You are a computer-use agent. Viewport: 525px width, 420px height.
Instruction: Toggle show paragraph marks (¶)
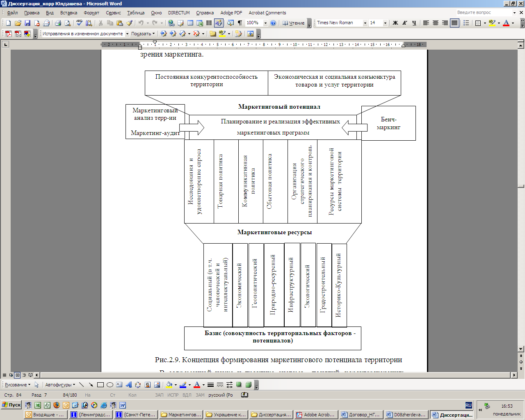click(240, 23)
